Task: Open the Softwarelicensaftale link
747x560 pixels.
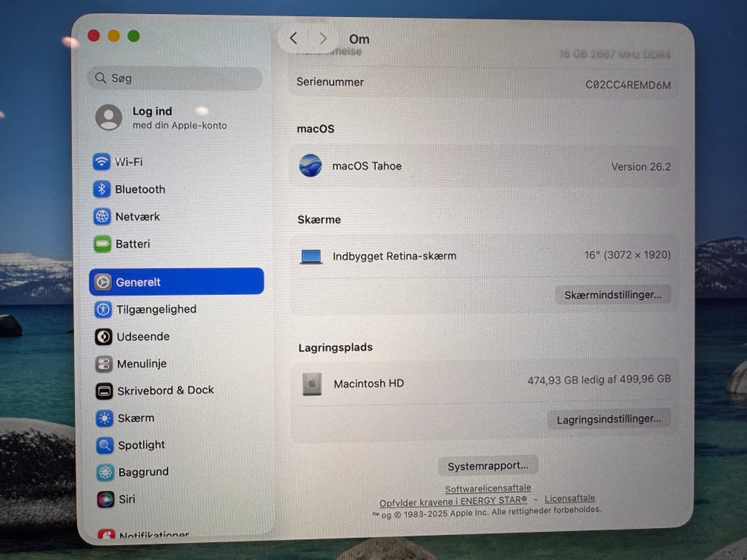Action: (488, 488)
